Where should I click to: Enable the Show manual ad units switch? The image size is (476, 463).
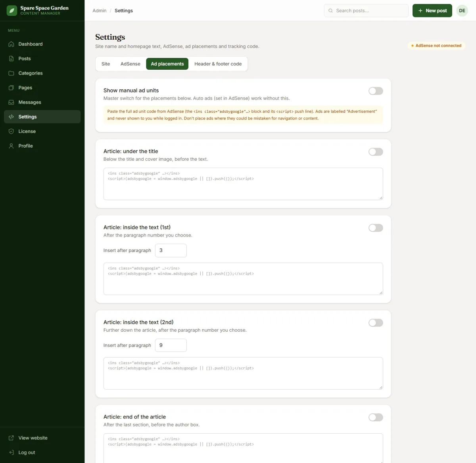pyautogui.click(x=376, y=91)
